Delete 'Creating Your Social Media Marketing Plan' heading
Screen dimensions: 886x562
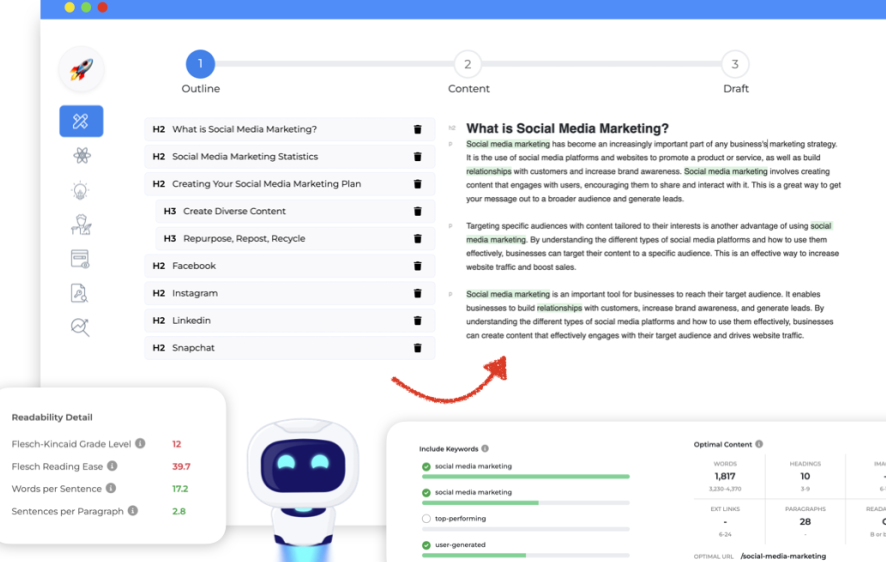point(418,184)
